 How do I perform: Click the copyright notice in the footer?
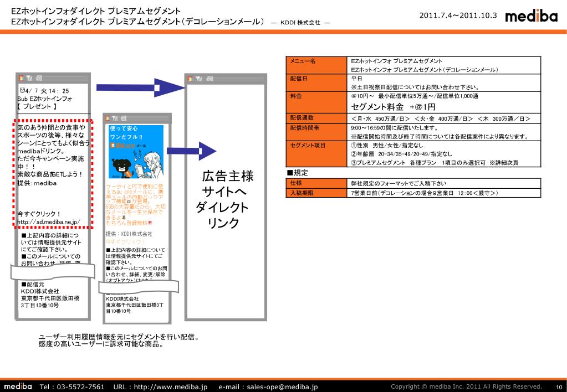click(x=467, y=386)
